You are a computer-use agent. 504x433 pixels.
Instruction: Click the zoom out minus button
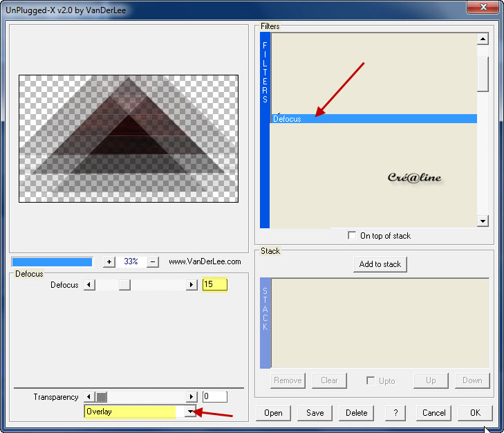pos(153,261)
